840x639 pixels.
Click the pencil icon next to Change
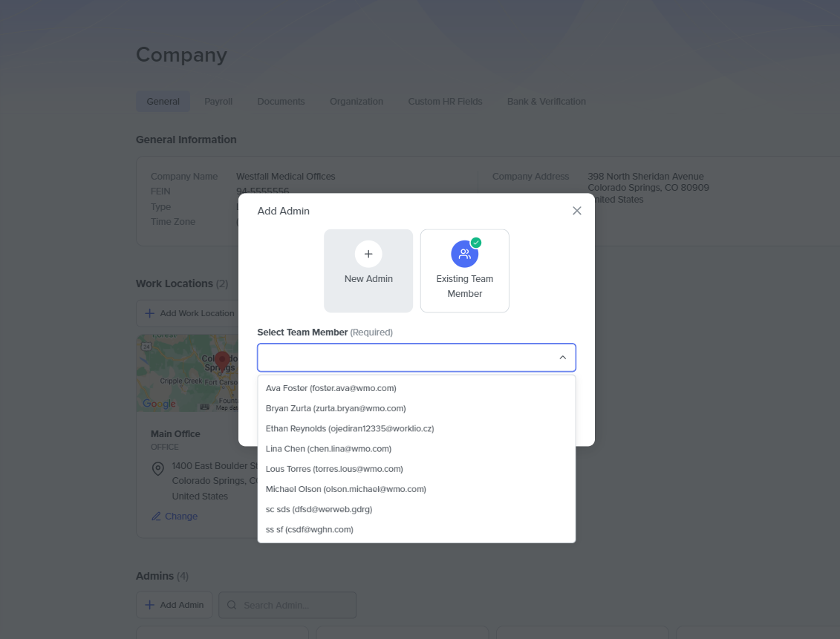point(156,517)
